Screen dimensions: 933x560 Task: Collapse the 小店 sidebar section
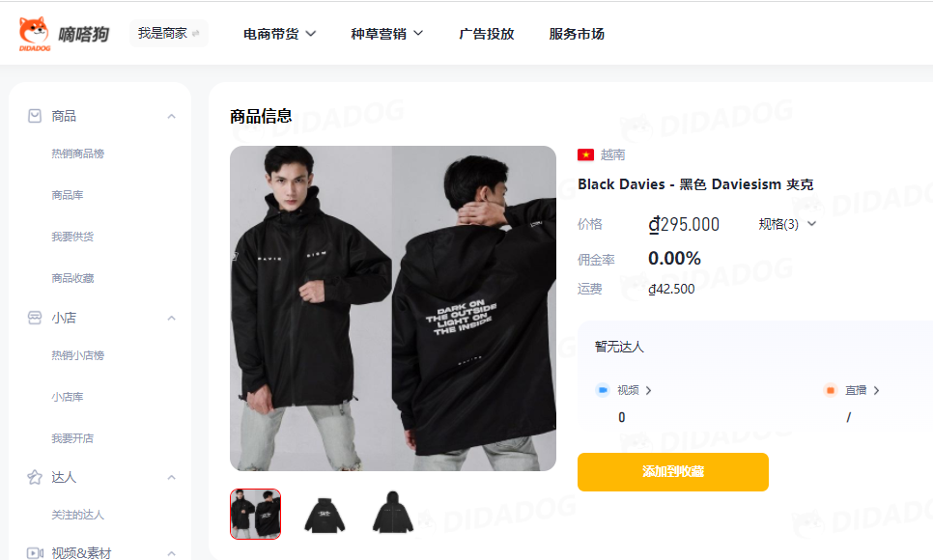pyautogui.click(x=171, y=319)
